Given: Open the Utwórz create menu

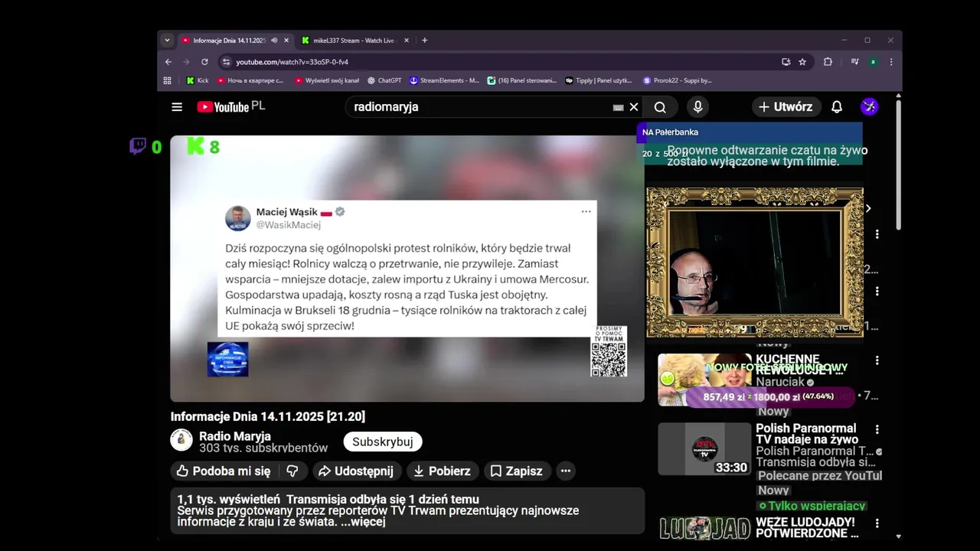Looking at the screenshot, I should click(x=786, y=107).
